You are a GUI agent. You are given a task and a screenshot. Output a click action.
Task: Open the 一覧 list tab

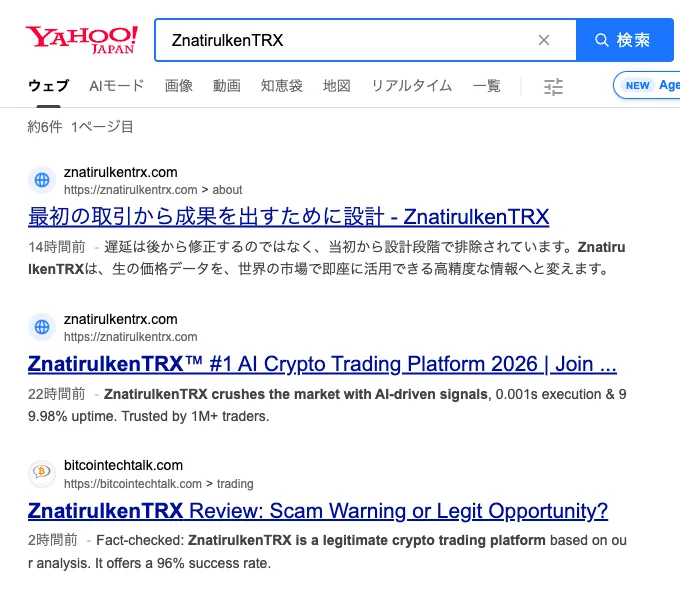coord(487,86)
